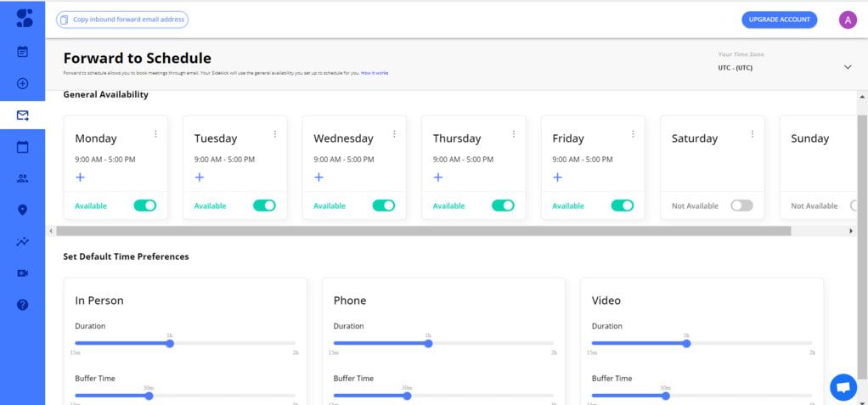Adjust Phone duration slider handle
The height and width of the screenshot is (405, 868).
point(428,344)
